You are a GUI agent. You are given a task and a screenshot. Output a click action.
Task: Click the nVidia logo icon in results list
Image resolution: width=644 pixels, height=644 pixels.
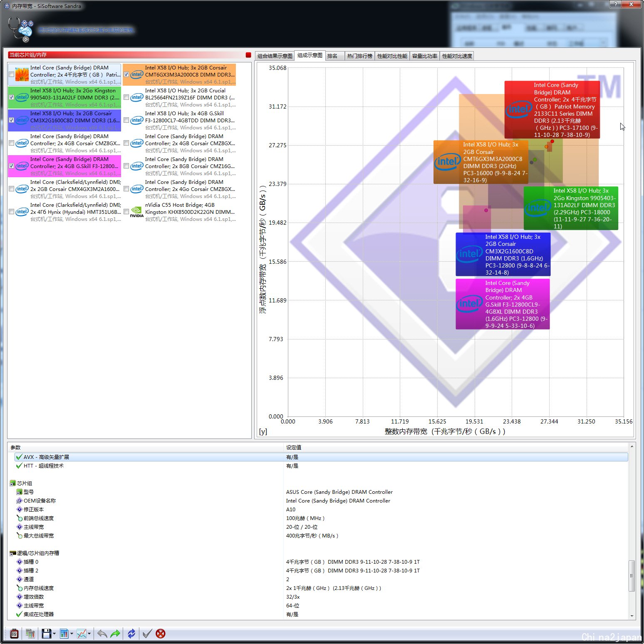tap(137, 212)
